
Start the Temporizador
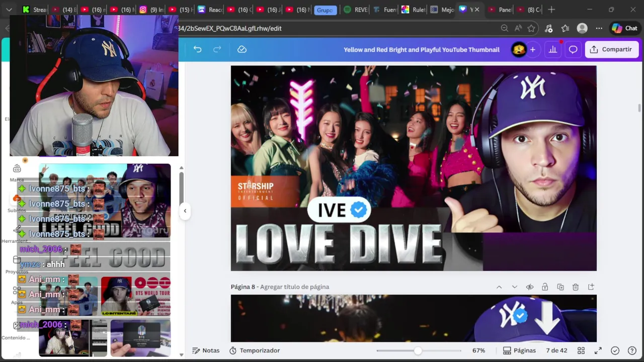pyautogui.click(x=255, y=350)
